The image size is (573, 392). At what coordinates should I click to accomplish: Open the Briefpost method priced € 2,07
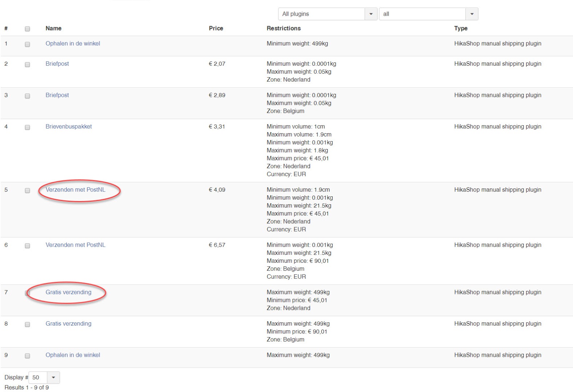57,64
